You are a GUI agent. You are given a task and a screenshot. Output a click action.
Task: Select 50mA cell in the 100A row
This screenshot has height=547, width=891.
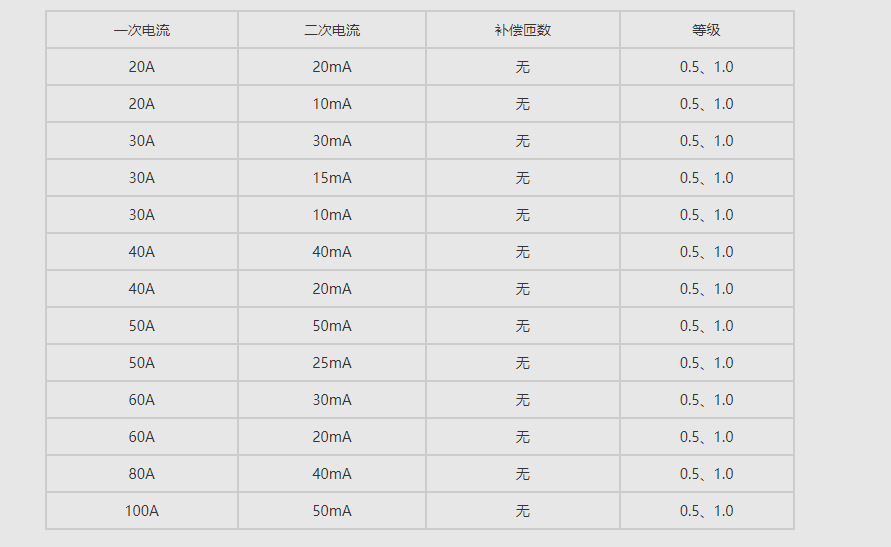[x=332, y=511]
